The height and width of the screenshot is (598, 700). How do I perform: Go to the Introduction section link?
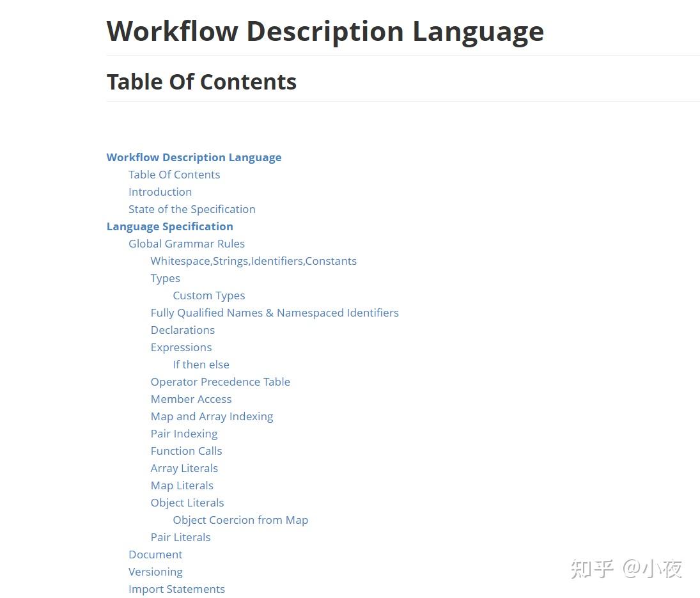point(160,192)
